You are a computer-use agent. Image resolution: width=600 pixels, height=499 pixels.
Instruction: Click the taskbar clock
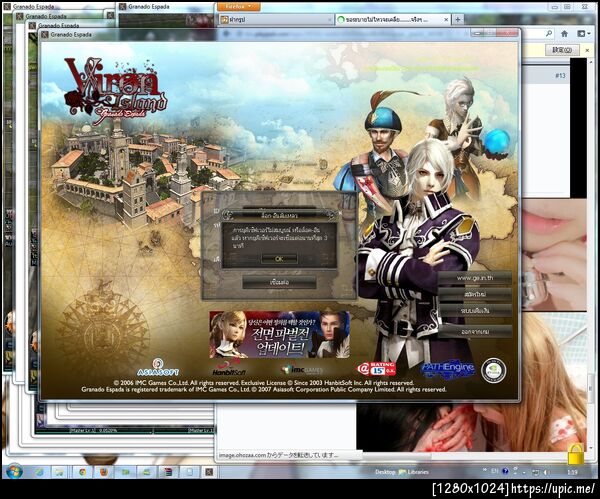[x=573, y=472]
